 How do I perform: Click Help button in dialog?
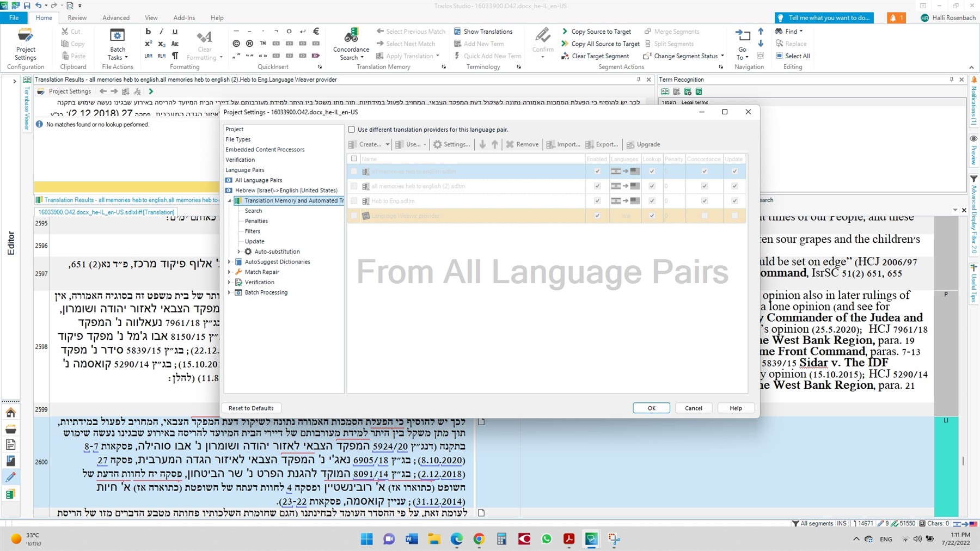pos(736,408)
